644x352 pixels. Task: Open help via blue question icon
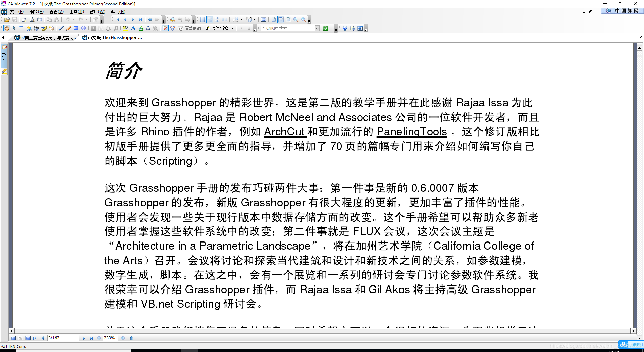[345, 28]
